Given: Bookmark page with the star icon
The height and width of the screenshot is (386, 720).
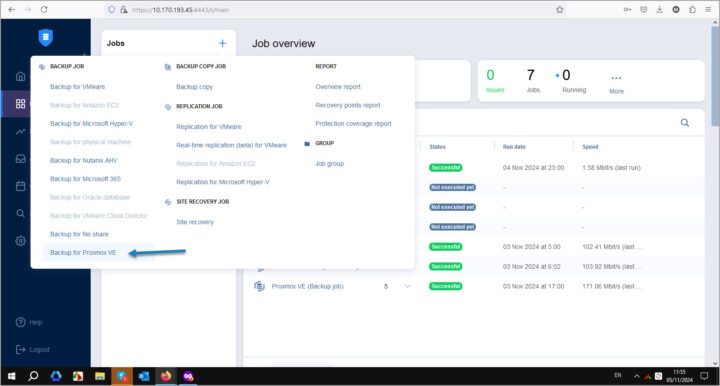Looking at the screenshot, I should point(559,10).
